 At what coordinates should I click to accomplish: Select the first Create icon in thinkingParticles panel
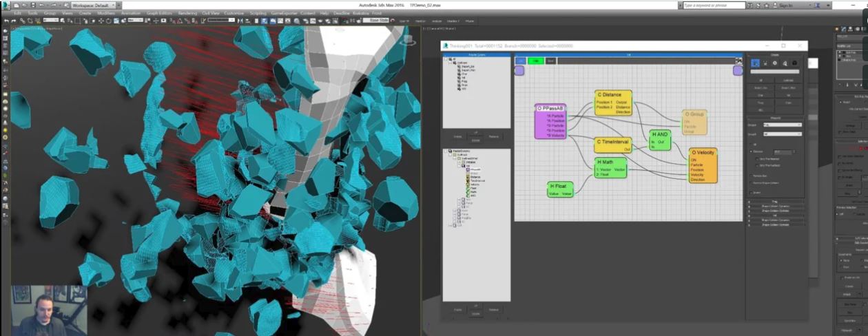(x=755, y=63)
